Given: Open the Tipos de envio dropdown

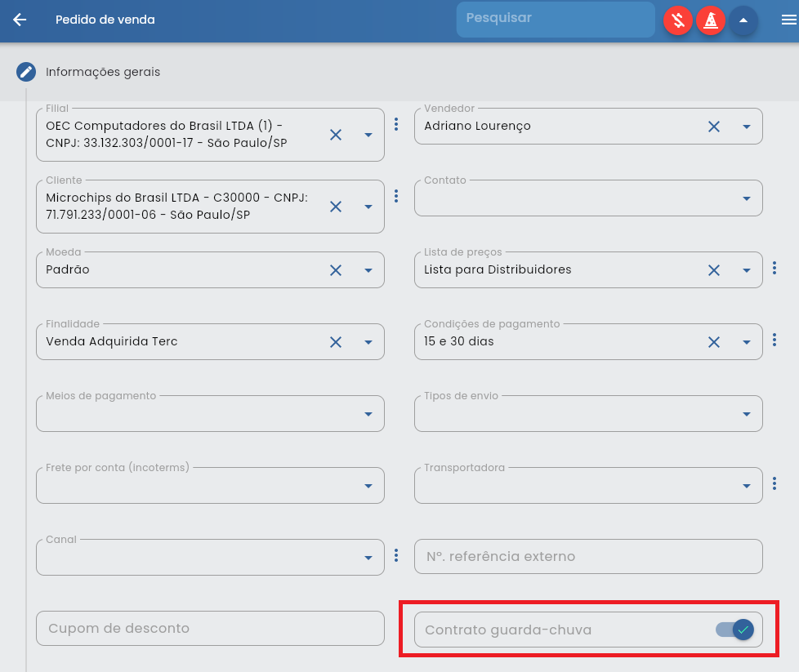Looking at the screenshot, I should [x=746, y=413].
